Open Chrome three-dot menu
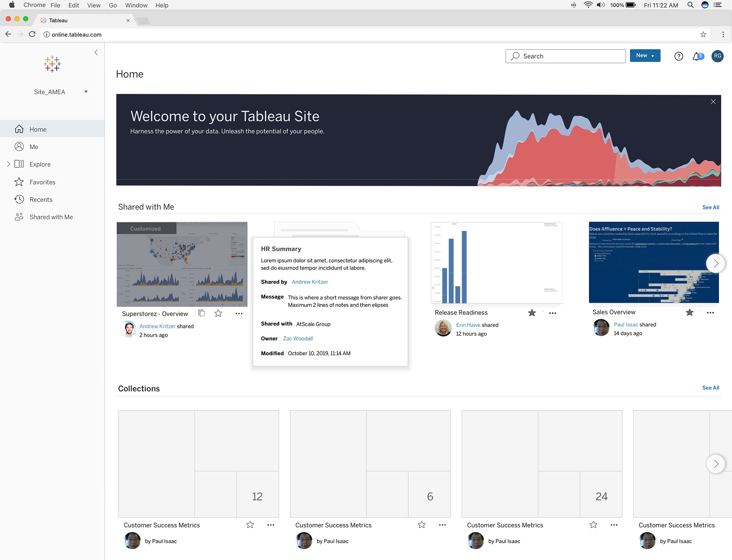This screenshot has width=732, height=560. [x=723, y=34]
